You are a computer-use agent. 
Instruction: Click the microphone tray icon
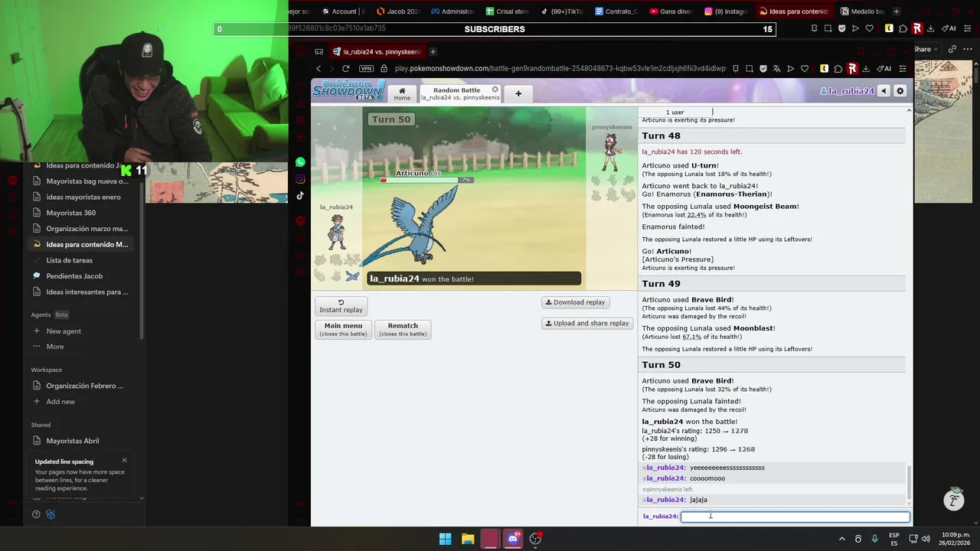pos(874,539)
